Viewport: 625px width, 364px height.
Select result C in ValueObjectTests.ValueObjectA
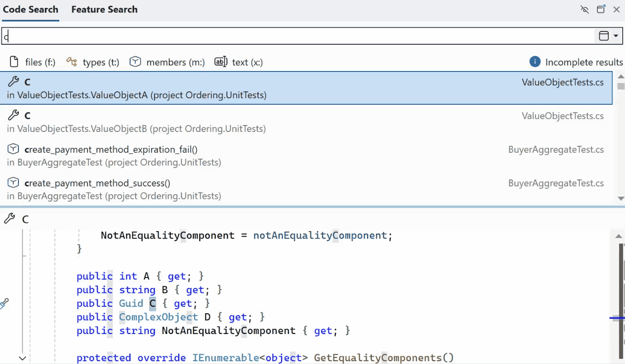coord(306,88)
